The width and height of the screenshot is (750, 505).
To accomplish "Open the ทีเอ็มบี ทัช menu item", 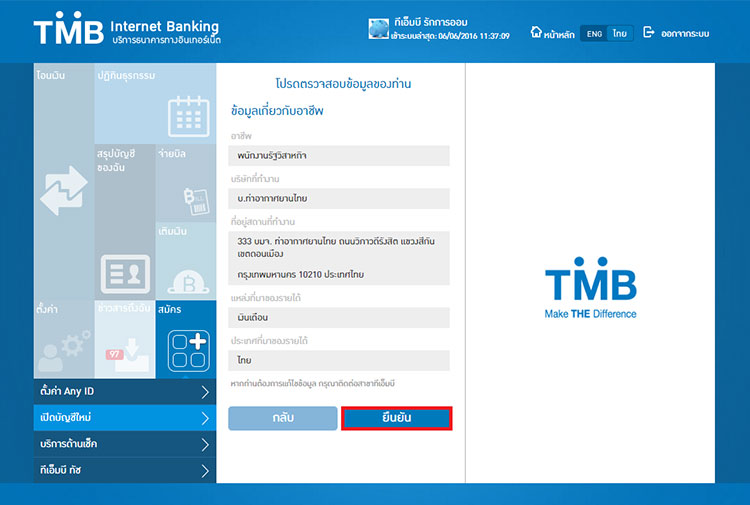I will 124,469.
